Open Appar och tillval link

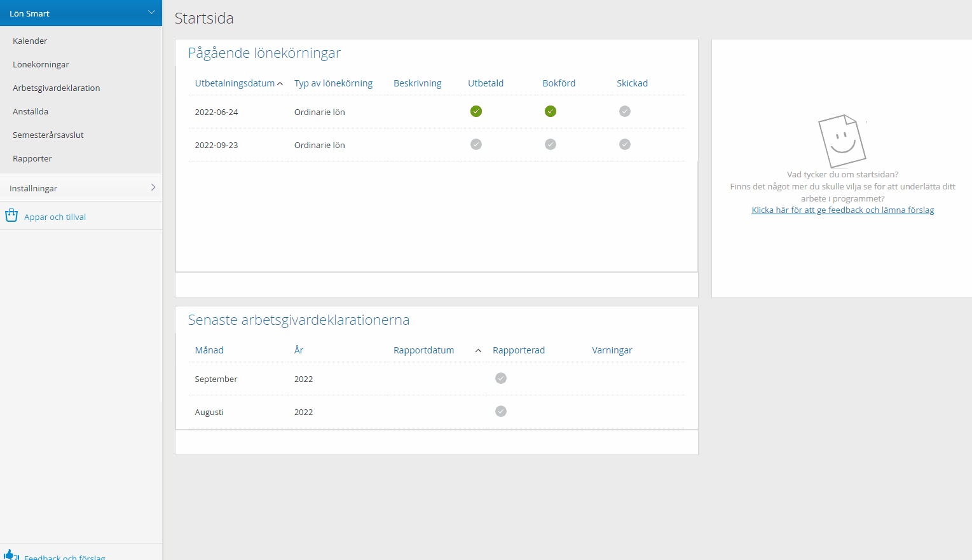coord(55,217)
